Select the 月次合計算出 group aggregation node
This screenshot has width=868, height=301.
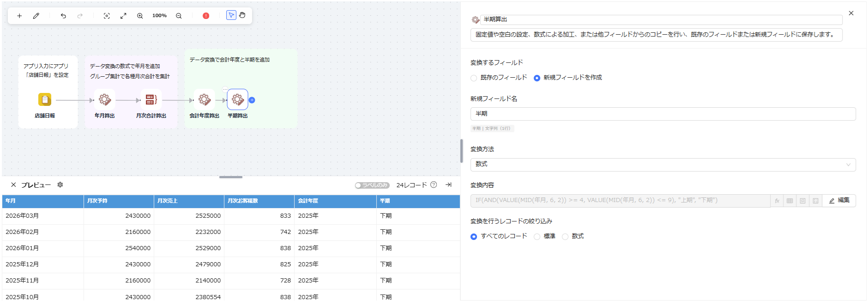151,99
